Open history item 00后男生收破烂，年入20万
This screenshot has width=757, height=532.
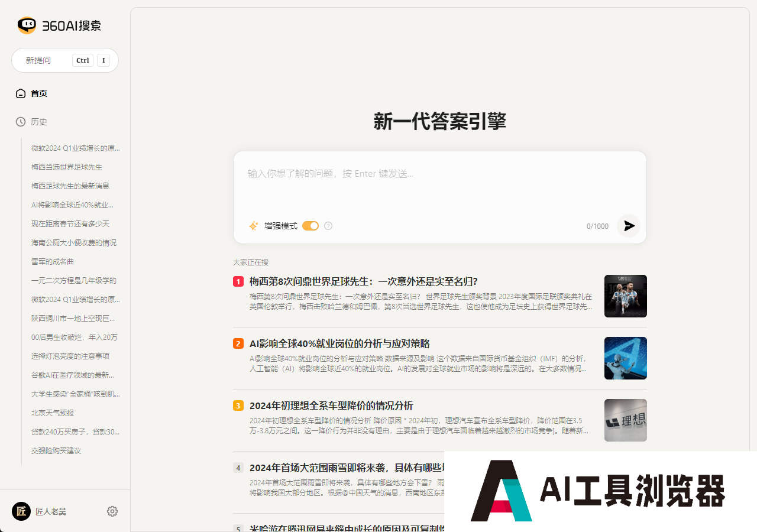(x=75, y=338)
